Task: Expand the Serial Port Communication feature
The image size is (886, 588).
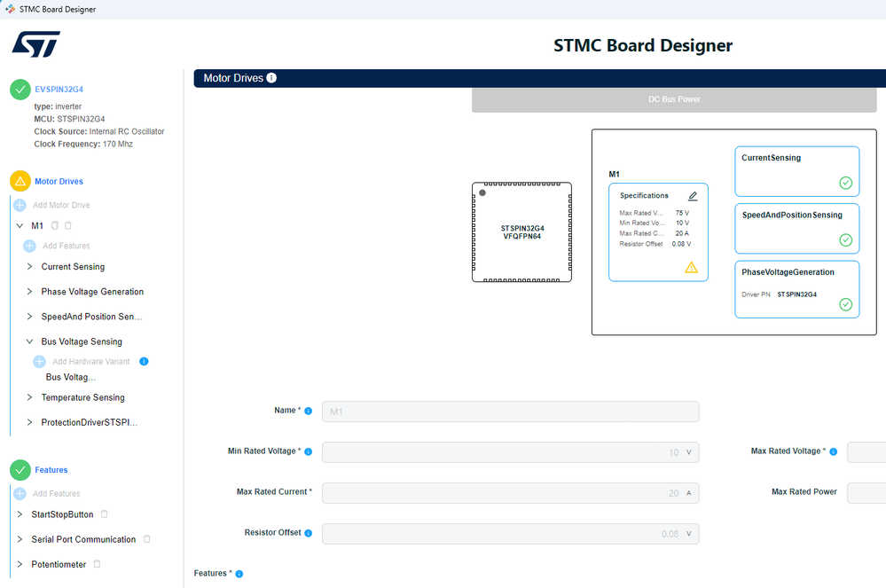Action: [20, 539]
